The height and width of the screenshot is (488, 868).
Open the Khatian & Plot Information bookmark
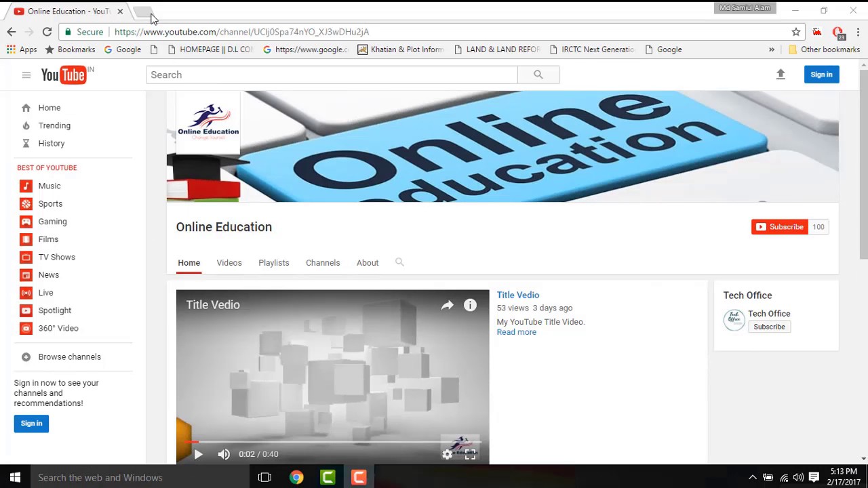click(400, 49)
